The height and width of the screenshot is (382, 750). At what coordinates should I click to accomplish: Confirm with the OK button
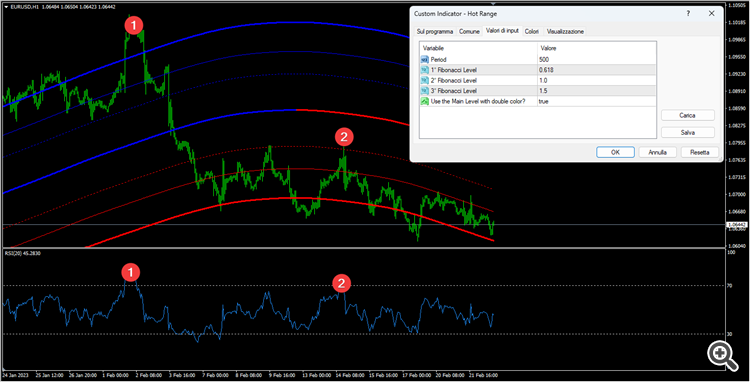coord(615,152)
